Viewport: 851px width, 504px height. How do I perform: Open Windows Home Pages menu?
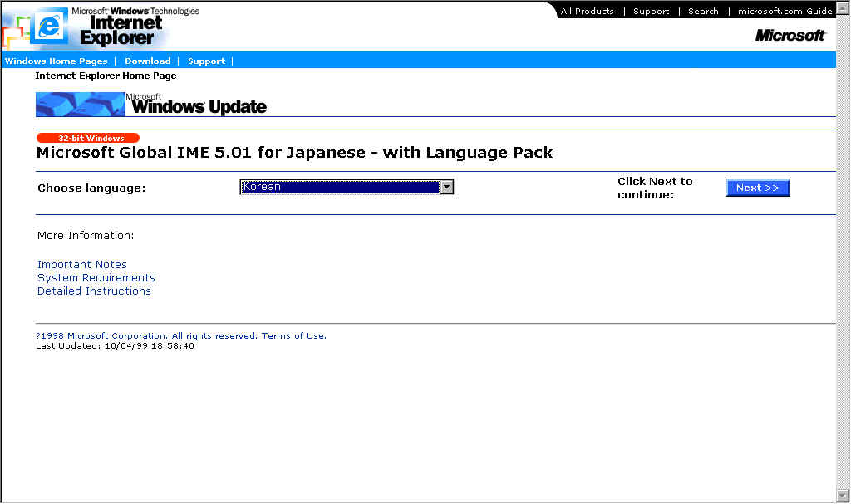click(56, 61)
